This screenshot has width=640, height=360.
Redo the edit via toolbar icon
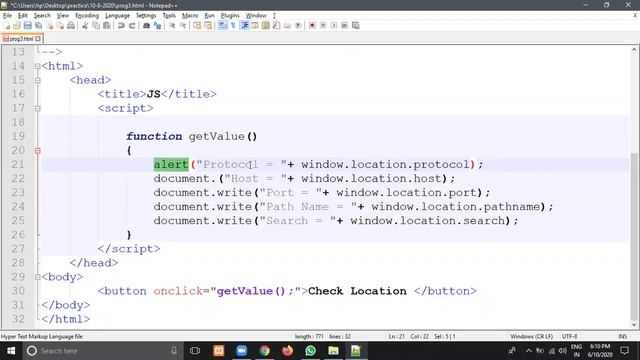point(132,25)
